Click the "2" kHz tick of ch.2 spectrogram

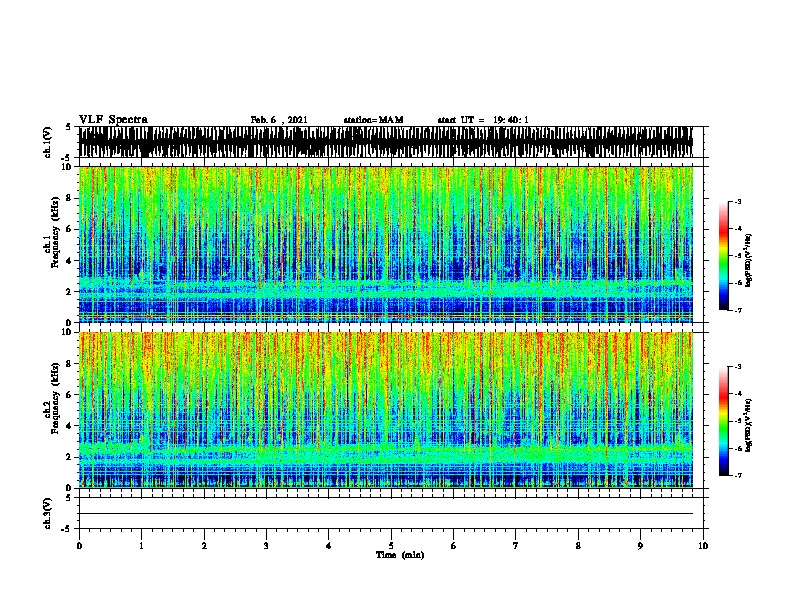[69, 457]
